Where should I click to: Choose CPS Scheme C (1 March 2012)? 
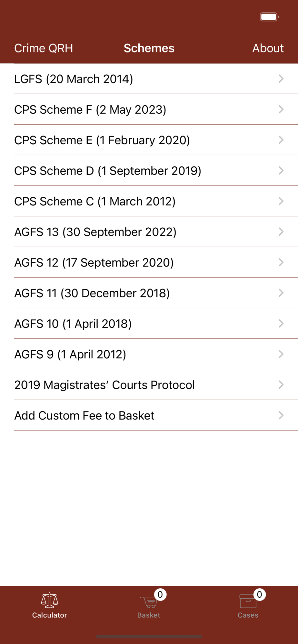pyautogui.click(x=95, y=201)
